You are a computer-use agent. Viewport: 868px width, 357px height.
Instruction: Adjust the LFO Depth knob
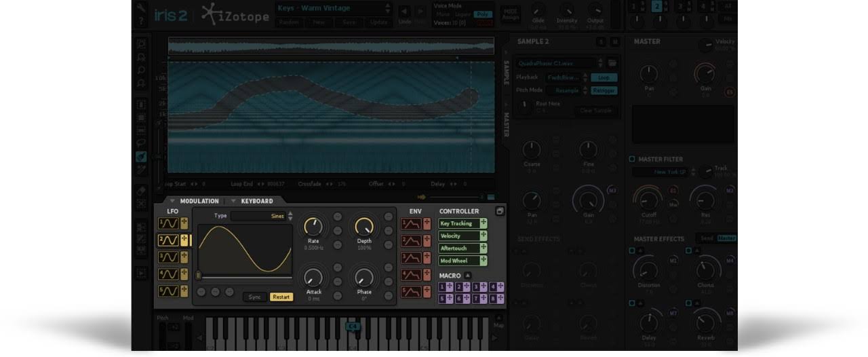pos(364,226)
